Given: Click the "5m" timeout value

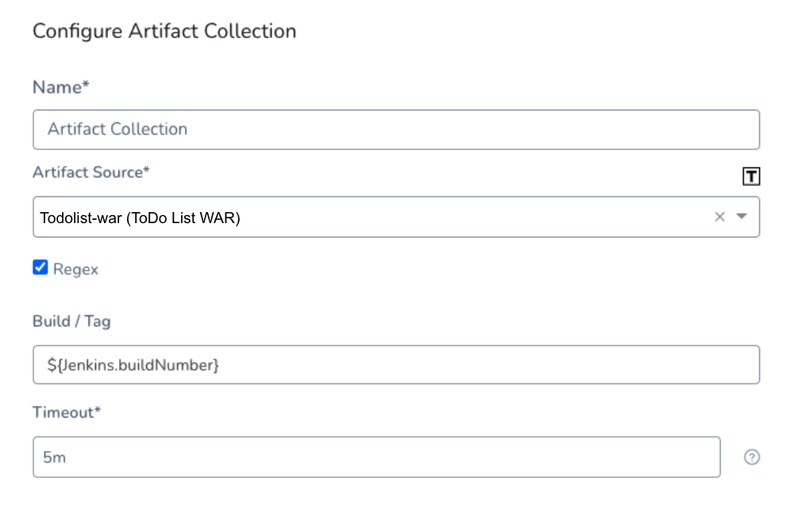Looking at the screenshot, I should click(x=54, y=457).
